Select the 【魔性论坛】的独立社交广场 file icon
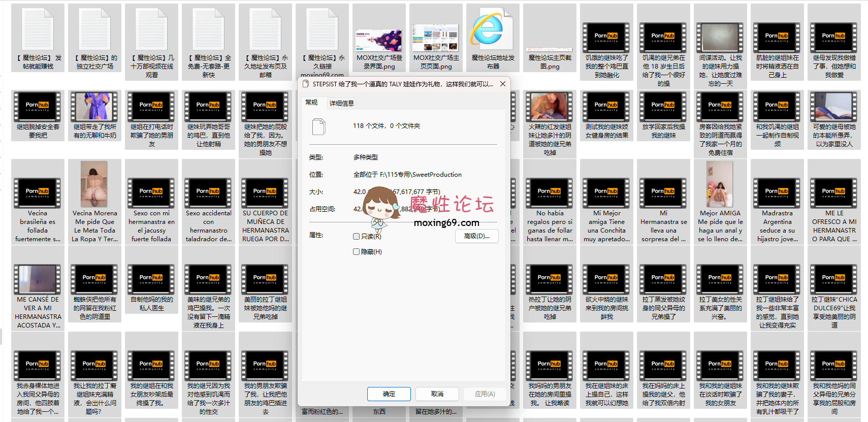This screenshot has width=868, height=422. click(94, 30)
